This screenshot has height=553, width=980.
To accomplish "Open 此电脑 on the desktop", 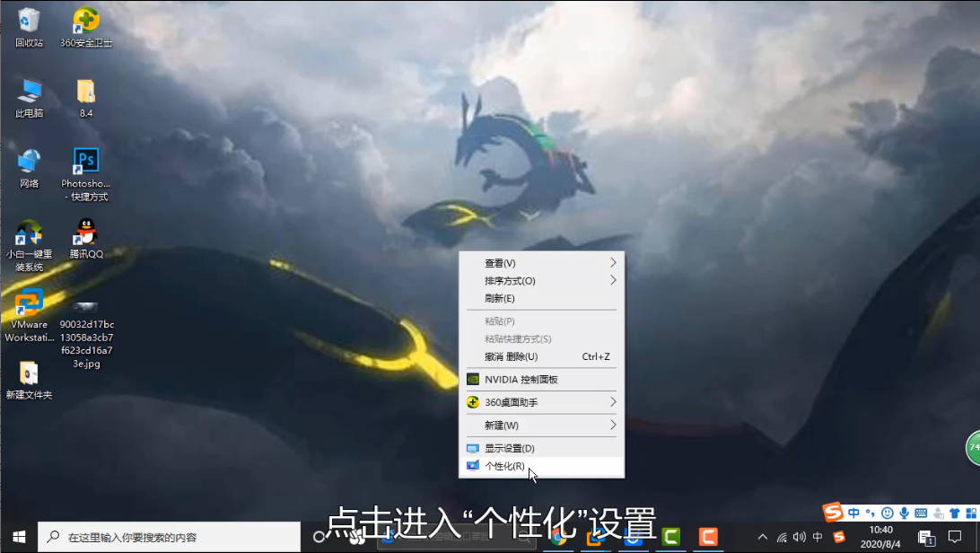I will [x=28, y=90].
